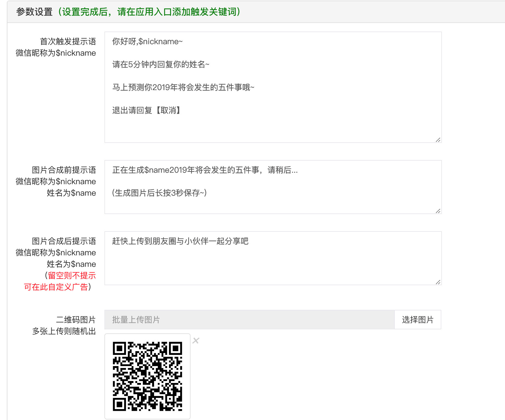Image resolution: width=505 pixels, height=420 pixels.
Task: Click the 图片合成前提示语 field label
Action: pyautogui.click(x=64, y=170)
